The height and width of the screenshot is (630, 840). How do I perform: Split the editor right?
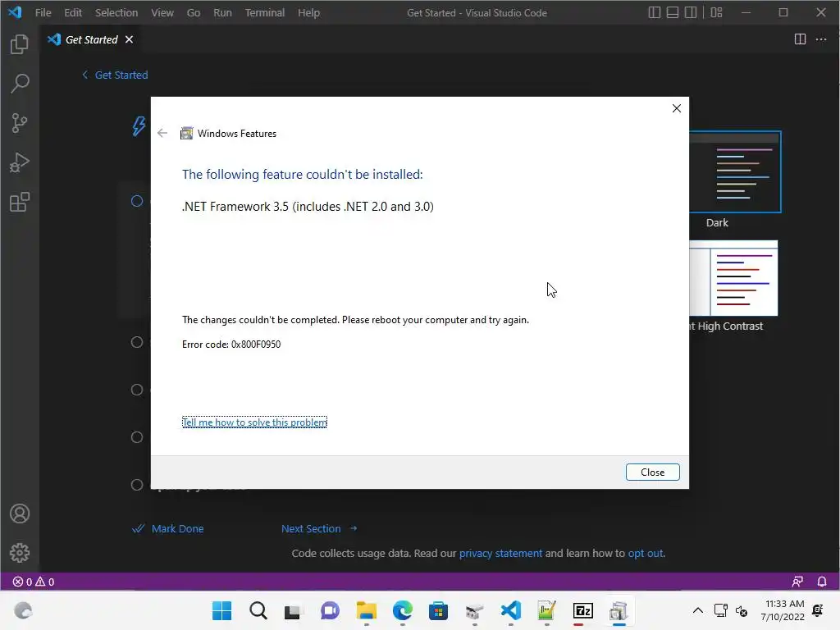(x=800, y=39)
